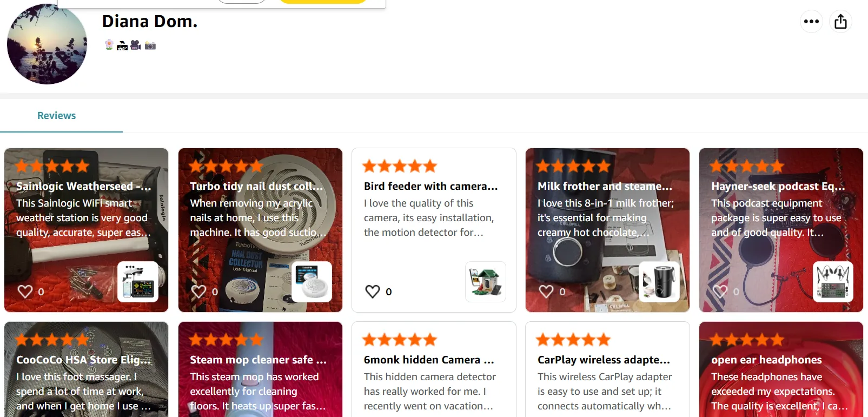Open the Steam mop cleaner review

[x=258, y=360]
